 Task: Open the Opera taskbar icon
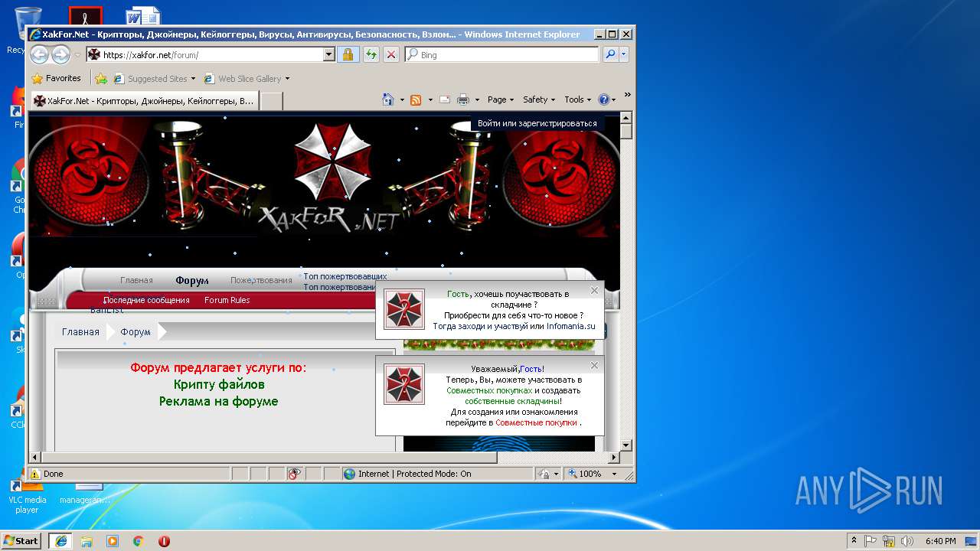coord(164,541)
